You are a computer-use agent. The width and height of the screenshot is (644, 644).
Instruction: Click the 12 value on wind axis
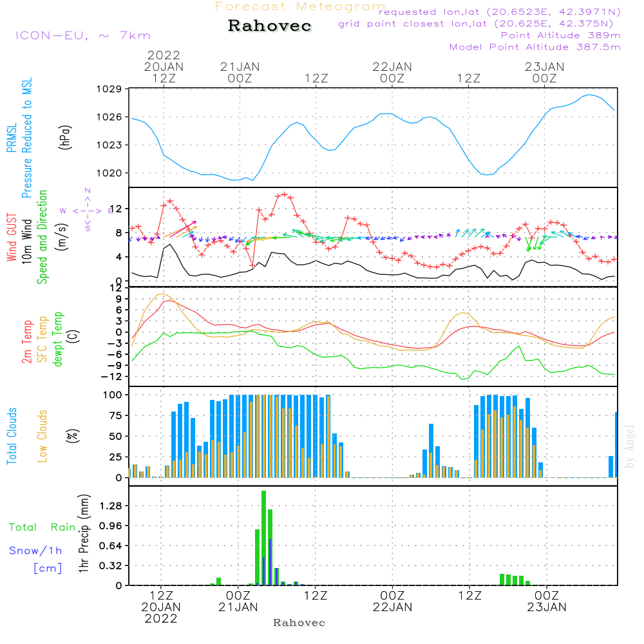pos(116,209)
